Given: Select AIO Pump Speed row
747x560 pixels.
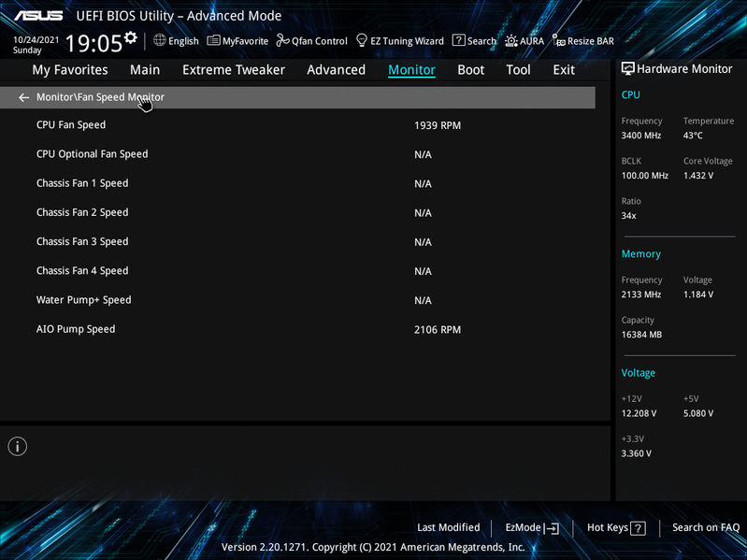Looking at the screenshot, I should pos(297,329).
